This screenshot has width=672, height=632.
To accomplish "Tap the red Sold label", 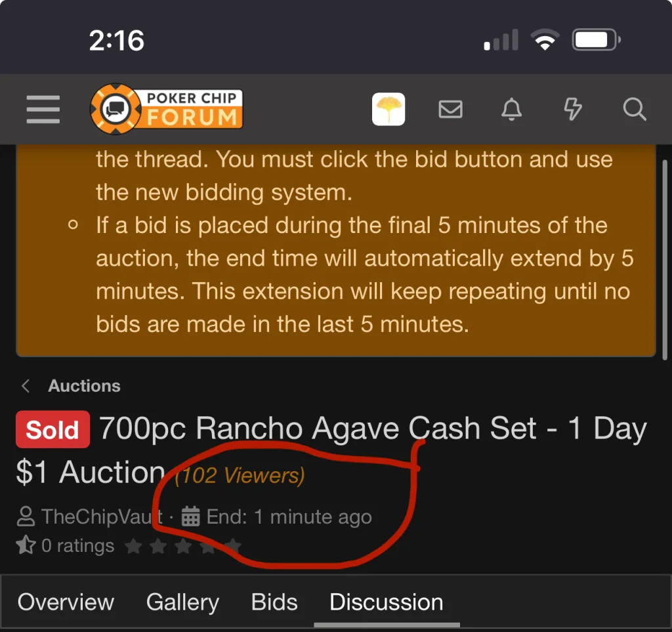I will click(x=52, y=430).
